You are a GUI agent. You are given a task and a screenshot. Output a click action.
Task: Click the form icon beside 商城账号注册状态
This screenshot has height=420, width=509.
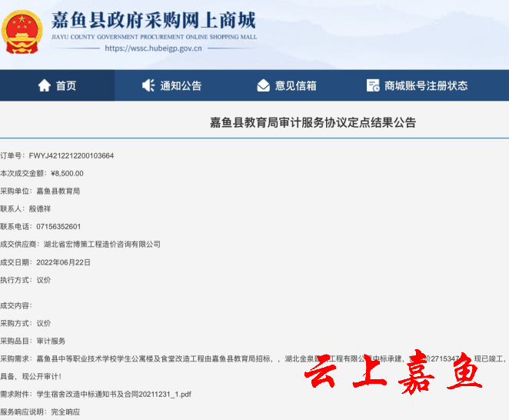[x=373, y=85]
